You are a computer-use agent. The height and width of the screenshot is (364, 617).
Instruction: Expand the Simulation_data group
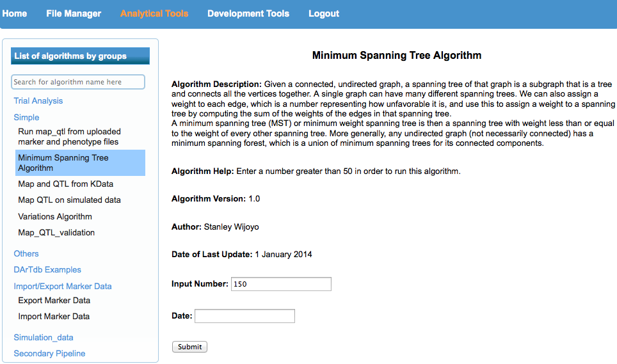44,337
